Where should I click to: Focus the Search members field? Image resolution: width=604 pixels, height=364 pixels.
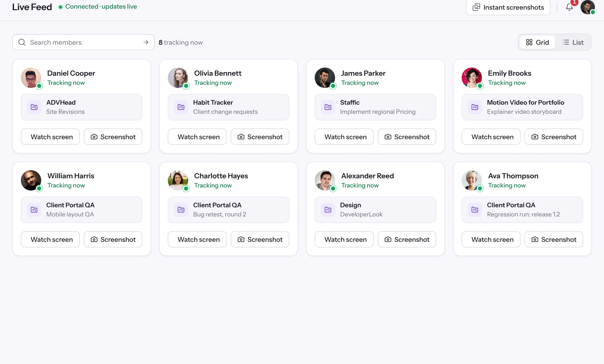pyautogui.click(x=83, y=42)
